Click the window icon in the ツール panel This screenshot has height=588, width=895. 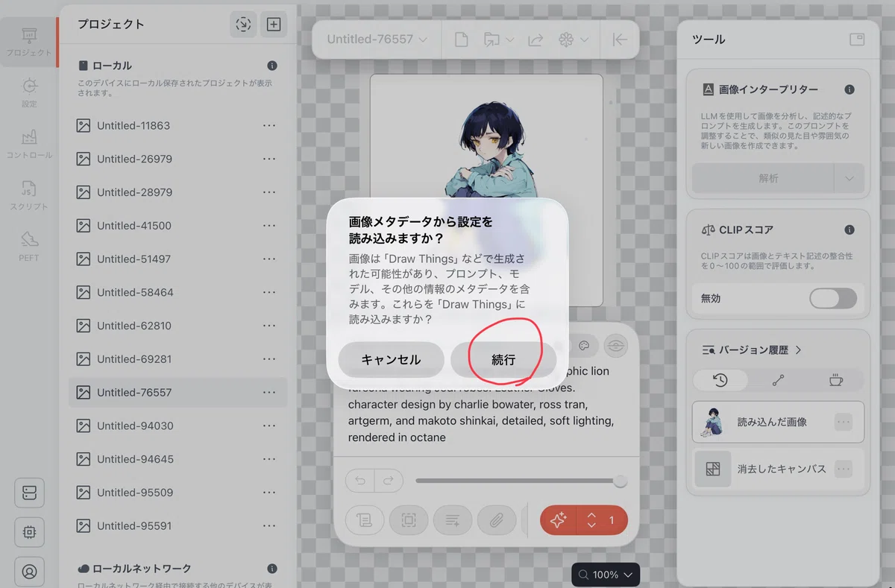tap(856, 39)
